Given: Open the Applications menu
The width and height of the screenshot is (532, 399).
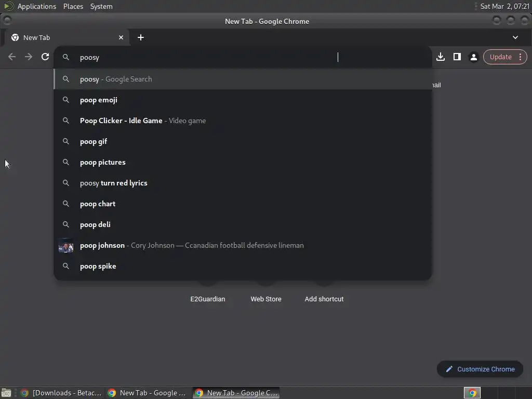Looking at the screenshot, I should (37, 6).
